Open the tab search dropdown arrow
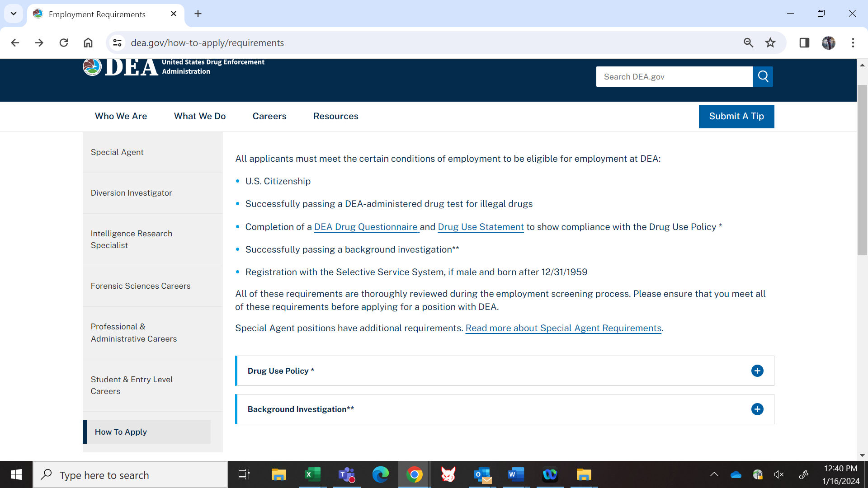Image resolution: width=868 pixels, height=488 pixels. click(x=14, y=14)
